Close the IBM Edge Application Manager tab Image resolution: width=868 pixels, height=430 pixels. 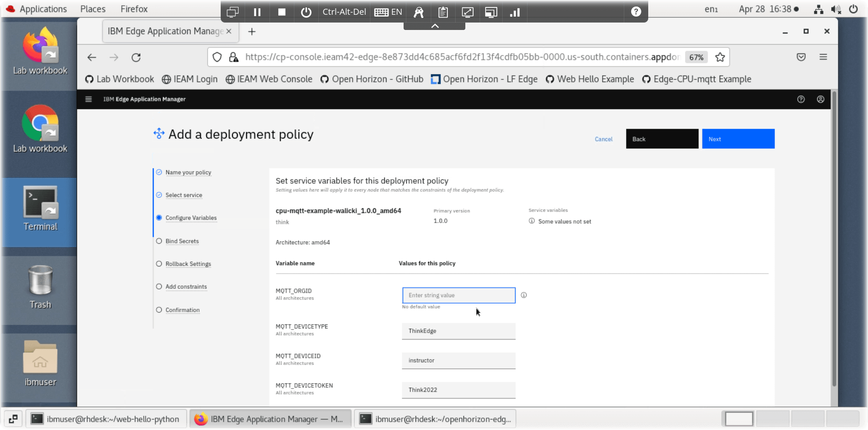pos(229,31)
